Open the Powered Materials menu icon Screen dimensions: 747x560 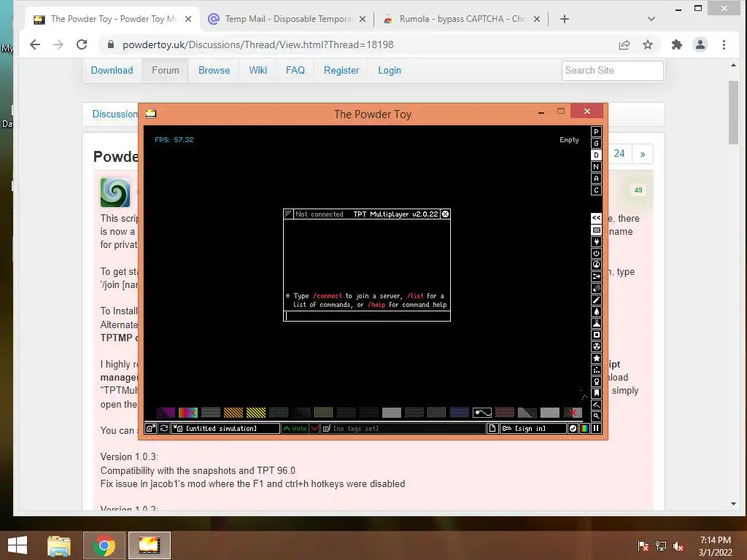[x=596, y=253]
